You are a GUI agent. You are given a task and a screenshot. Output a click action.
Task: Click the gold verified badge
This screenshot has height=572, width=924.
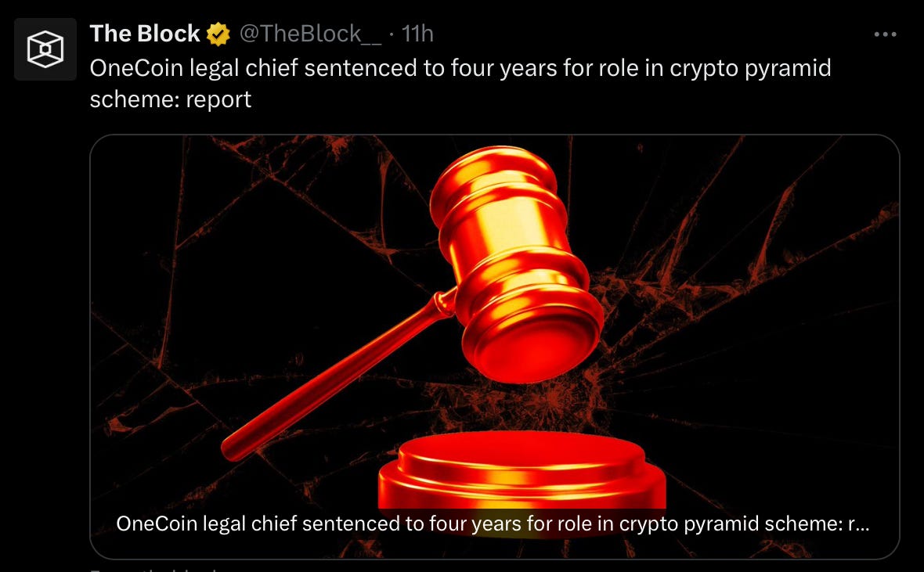pyautogui.click(x=218, y=34)
